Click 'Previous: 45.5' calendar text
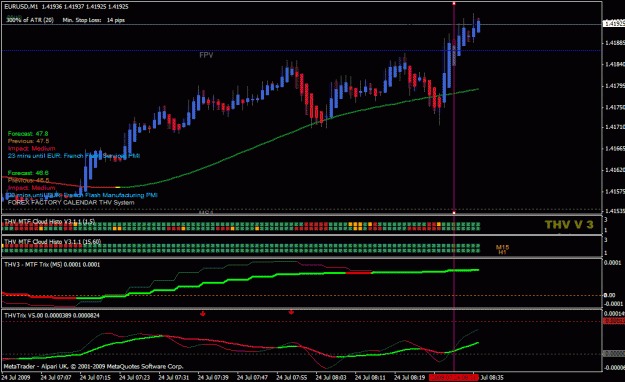 [28, 180]
